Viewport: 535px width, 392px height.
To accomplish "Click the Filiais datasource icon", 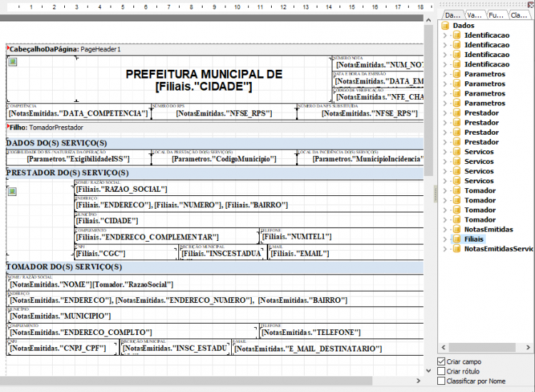I will pos(457,239).
